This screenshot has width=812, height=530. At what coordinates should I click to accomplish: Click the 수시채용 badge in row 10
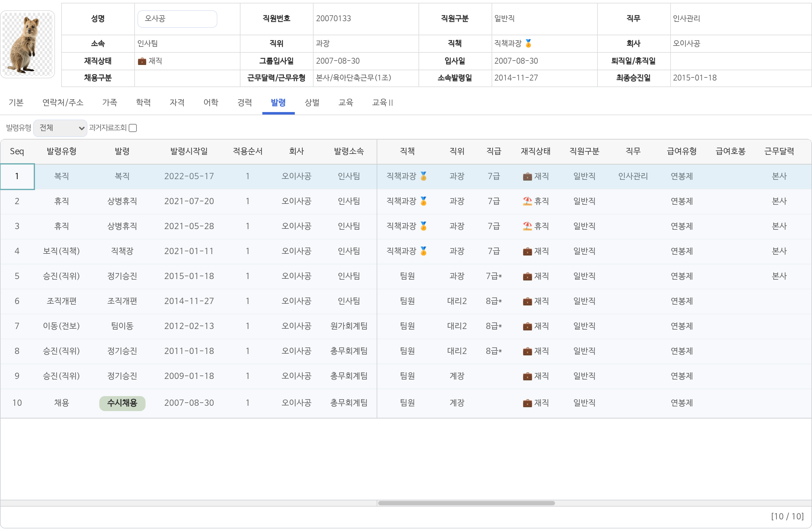(122, 403)
